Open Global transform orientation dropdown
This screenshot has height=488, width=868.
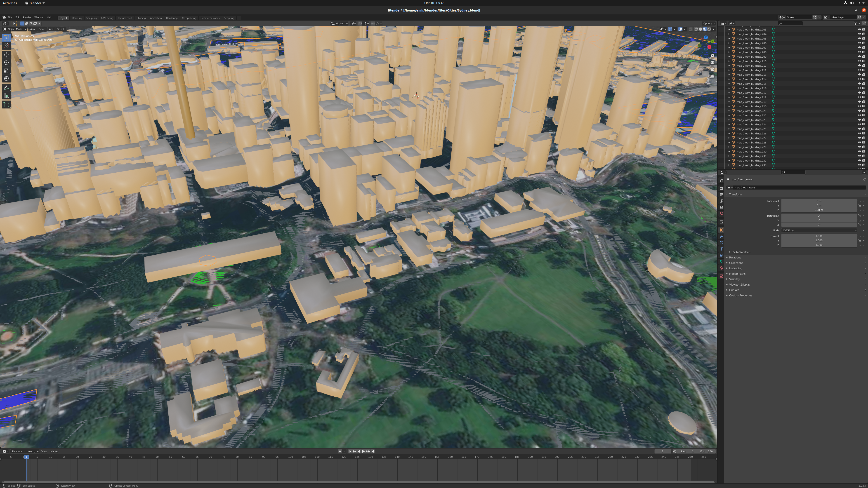pyautogui.click(x=340, y=23)
